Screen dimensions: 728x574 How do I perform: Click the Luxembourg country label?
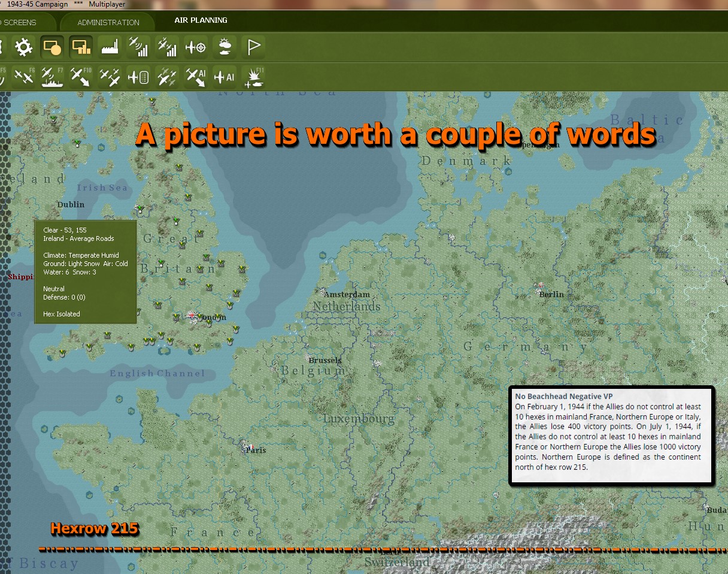click(359, 419)
